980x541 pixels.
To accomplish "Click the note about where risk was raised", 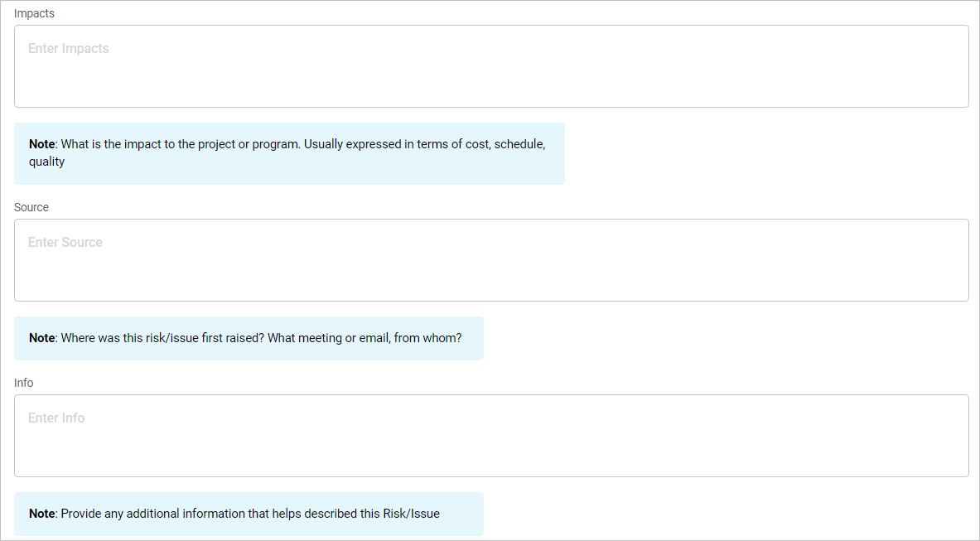I will pos(249,338).
